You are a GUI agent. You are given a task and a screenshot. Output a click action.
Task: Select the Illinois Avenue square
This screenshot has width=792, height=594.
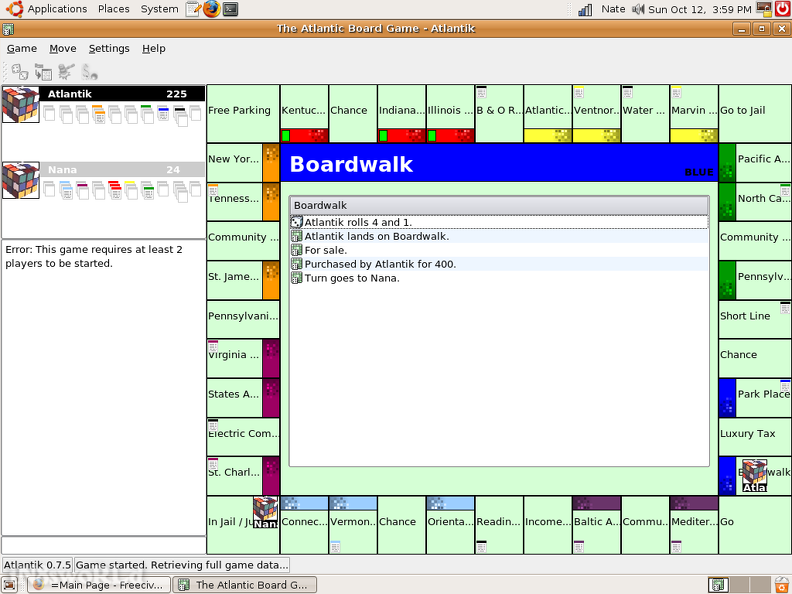pos(450,114)
